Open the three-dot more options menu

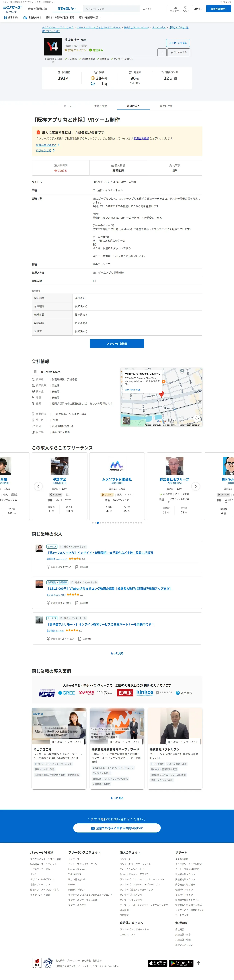[x=162, y=53]
